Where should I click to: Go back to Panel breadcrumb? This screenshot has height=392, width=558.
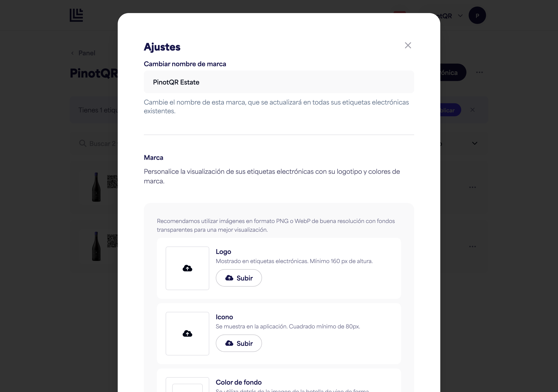tap(83, 53)
